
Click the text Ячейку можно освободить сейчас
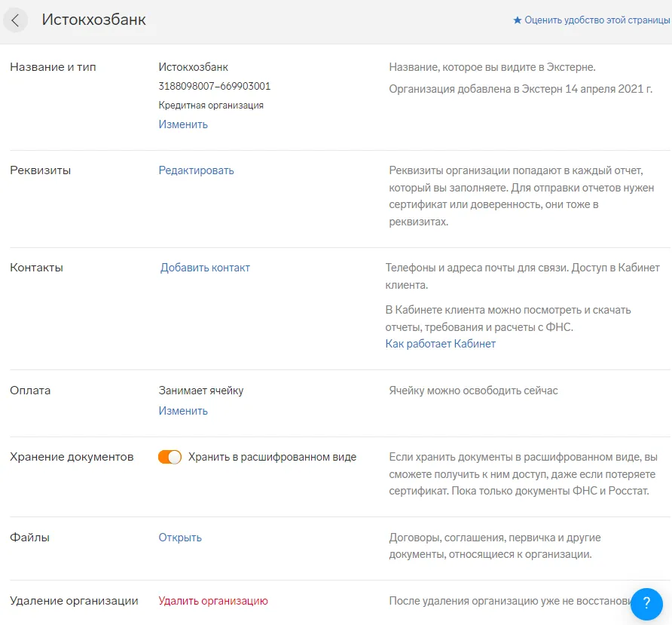point(473,391)
